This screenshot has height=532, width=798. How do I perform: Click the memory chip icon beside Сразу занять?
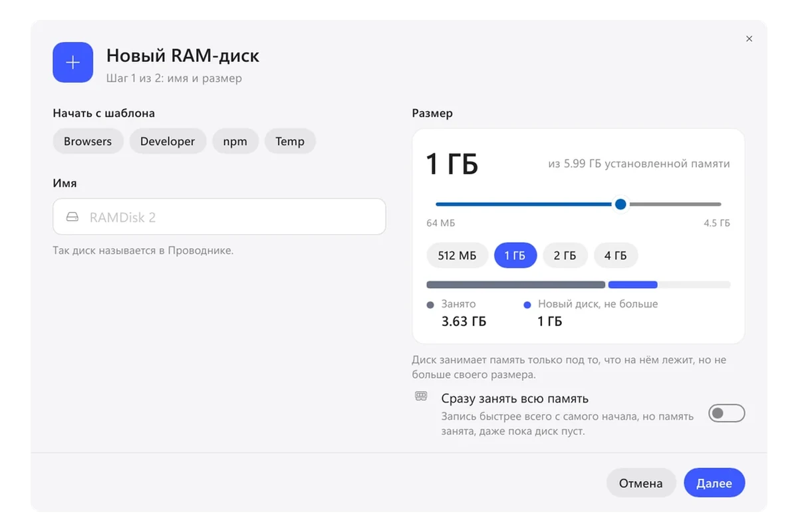pos(421,396)
